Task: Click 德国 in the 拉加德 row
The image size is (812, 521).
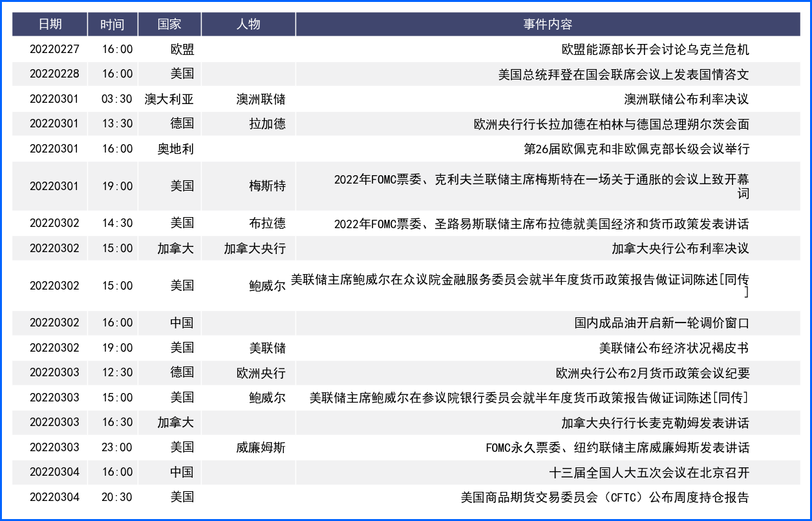Action: [182, 123]
